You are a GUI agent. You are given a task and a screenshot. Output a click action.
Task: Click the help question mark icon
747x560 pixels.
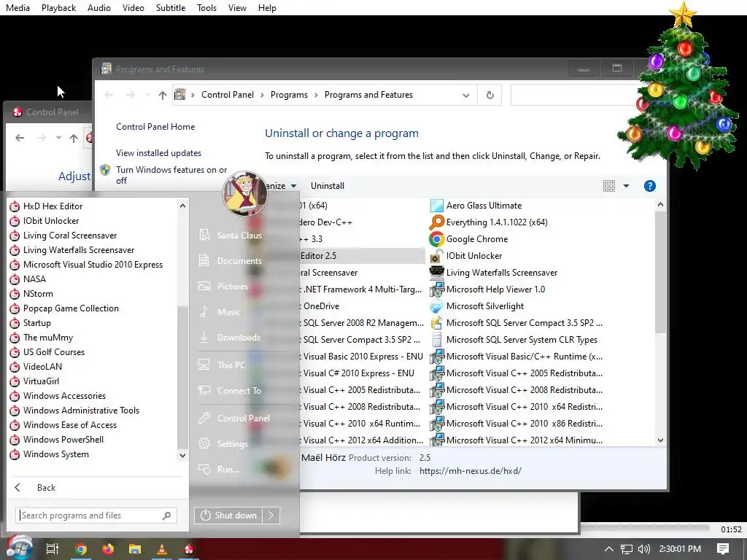point(650,186)
